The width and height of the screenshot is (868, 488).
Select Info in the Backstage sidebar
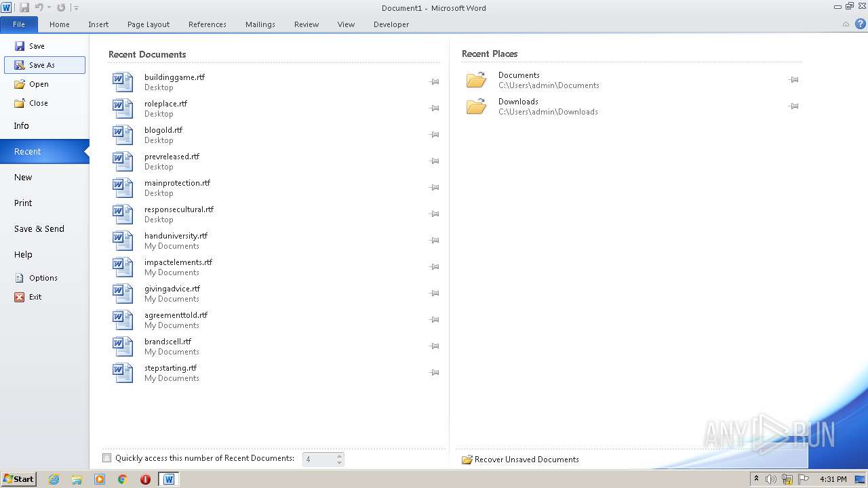pos(45,126)
